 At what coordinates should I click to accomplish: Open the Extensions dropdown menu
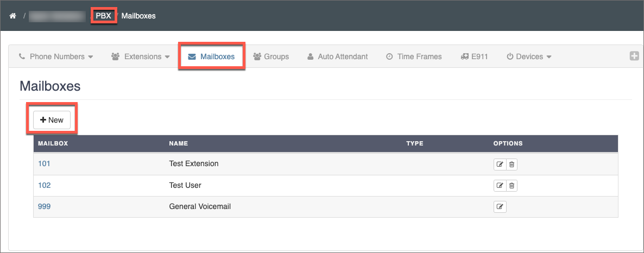141,56
